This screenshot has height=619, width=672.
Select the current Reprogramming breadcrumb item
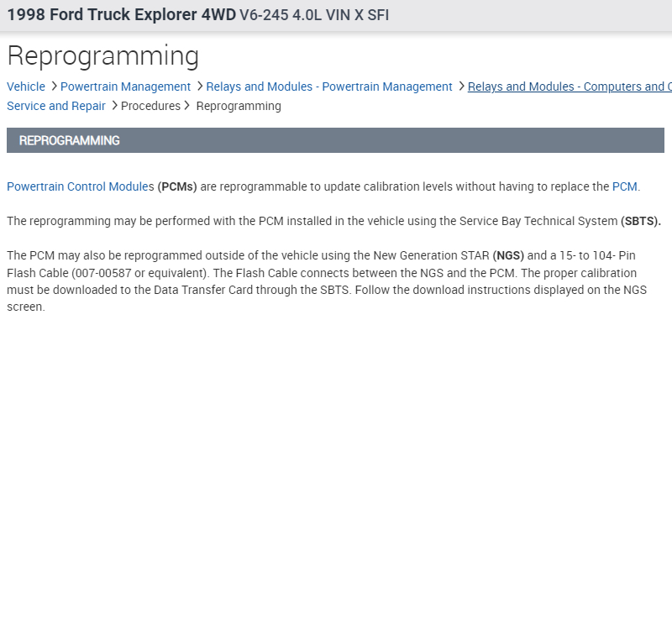click(x=239, y=106)
